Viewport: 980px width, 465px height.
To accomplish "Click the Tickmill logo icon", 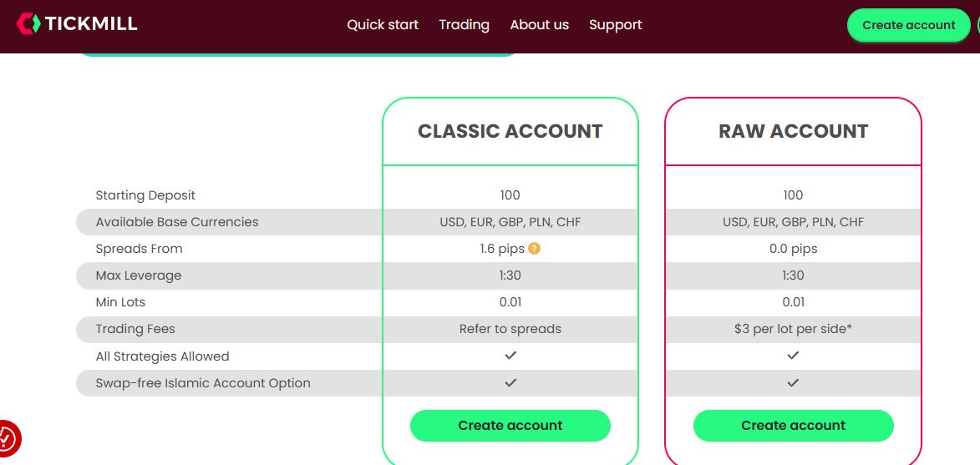I will [x=28, y=24].
